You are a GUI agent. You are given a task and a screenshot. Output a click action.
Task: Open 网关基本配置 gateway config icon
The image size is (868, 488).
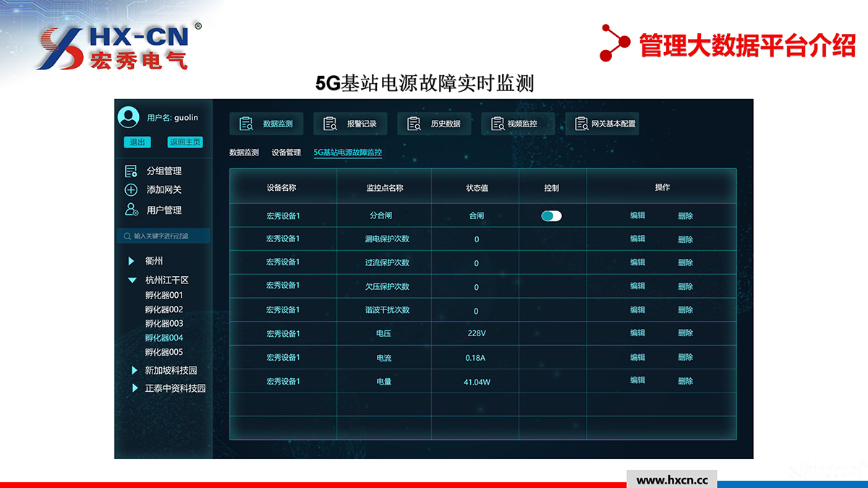[582, 124]
